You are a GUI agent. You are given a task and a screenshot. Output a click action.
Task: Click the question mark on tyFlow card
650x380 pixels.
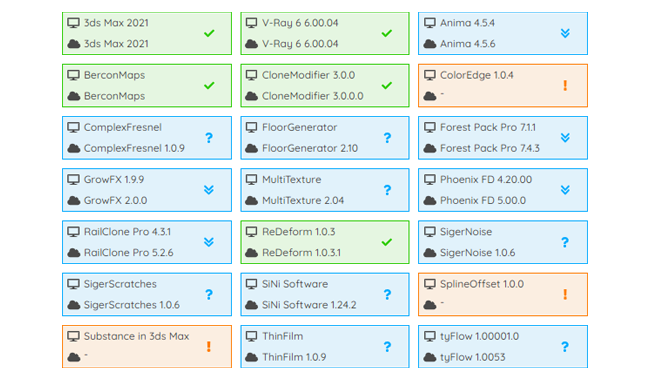(565, 346)
